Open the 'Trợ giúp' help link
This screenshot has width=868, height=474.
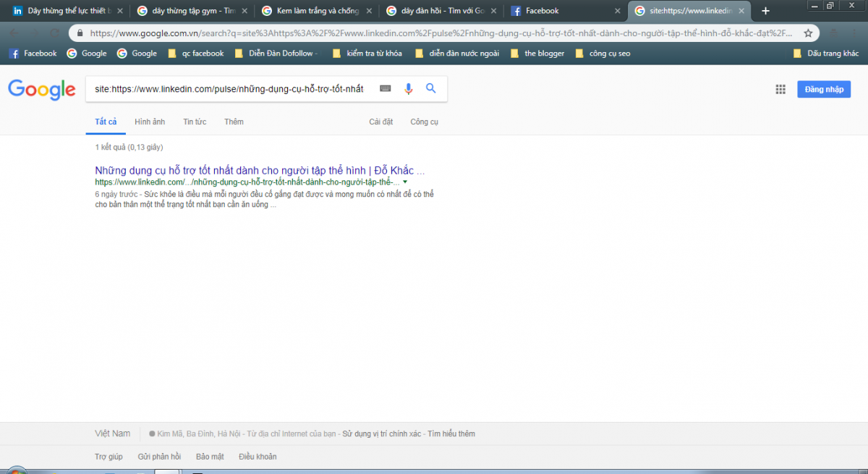coord(109,457)
